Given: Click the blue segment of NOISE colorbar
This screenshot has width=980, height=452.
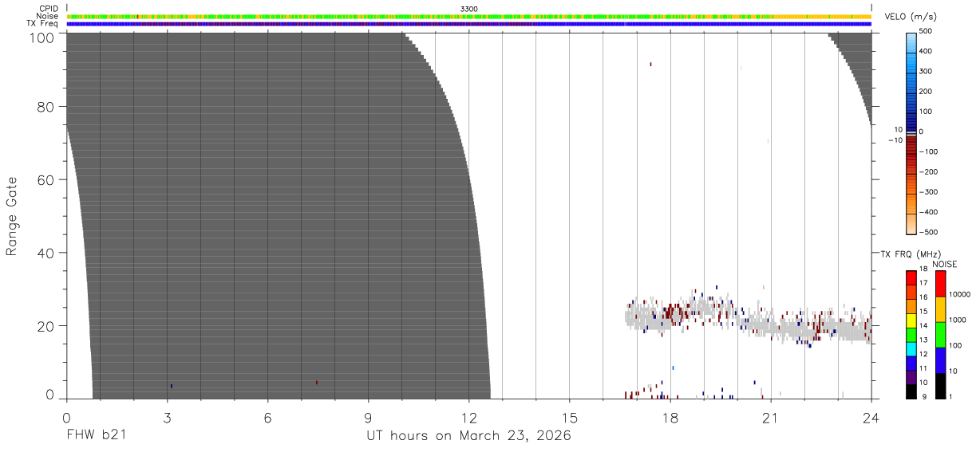Looking at the screenshot, I should click(940, 360).
